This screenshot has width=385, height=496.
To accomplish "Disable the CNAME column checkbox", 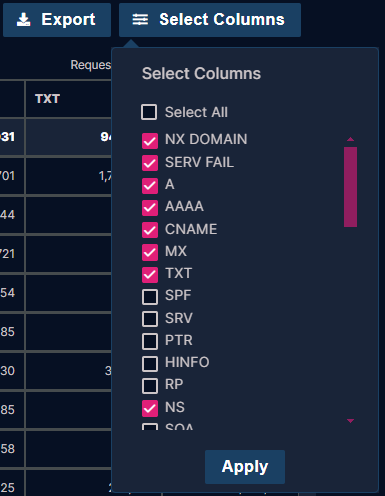I will tap(150, 230).
